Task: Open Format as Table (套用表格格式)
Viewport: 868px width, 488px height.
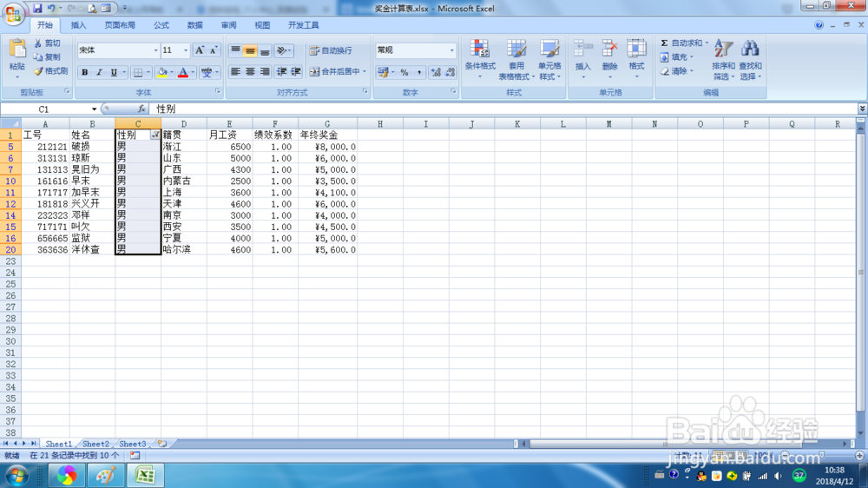Action: [x=516, y=59]
